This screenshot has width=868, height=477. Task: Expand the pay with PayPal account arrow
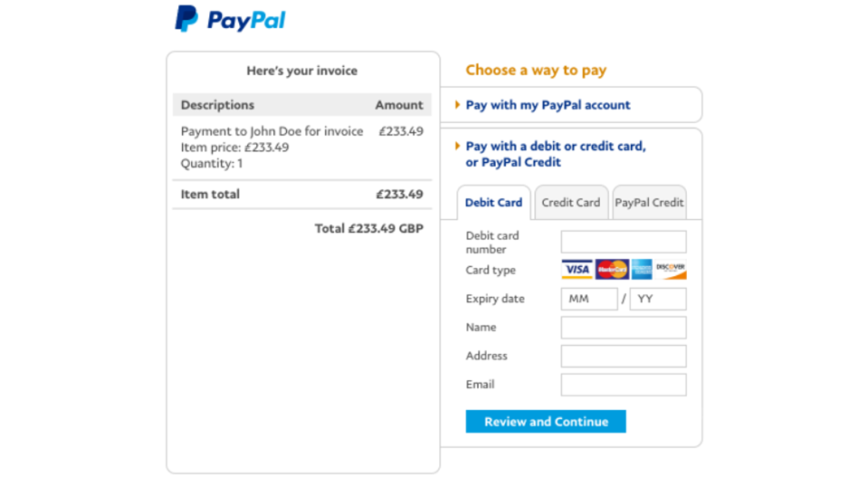[x=458, y=105]
